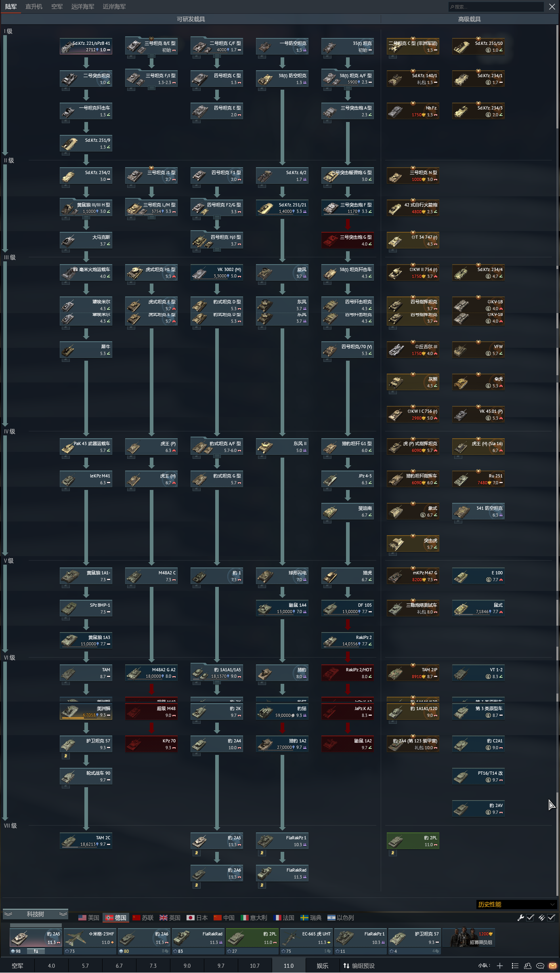Select the 近岸海军 tab

click(114, 6)
